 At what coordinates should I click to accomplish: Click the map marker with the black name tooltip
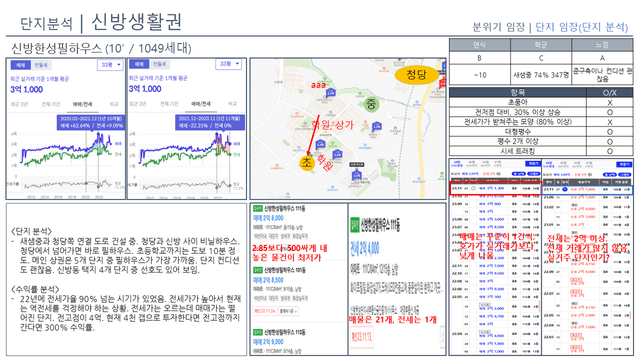[356, 175]
